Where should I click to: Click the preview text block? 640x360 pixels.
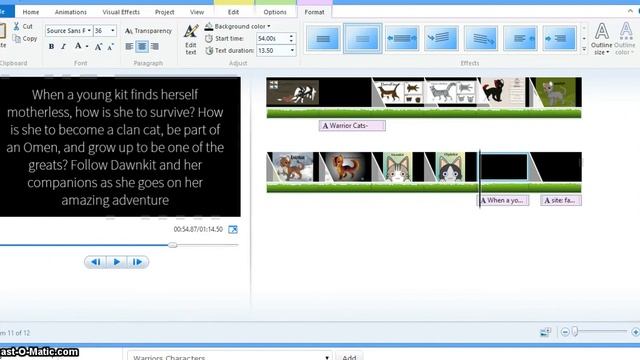click(115, 147)
